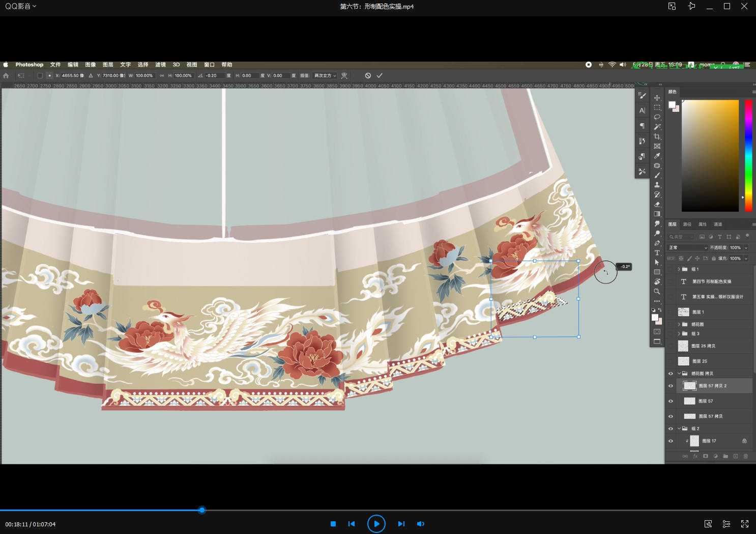756x534 pixels.
Task: Cancel the transform in options bar
Action: click(x=368, y=75)
